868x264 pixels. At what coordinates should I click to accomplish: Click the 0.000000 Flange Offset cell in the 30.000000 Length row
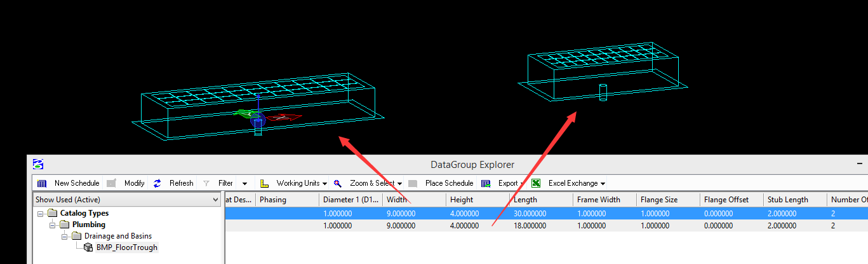coord(731,214)
